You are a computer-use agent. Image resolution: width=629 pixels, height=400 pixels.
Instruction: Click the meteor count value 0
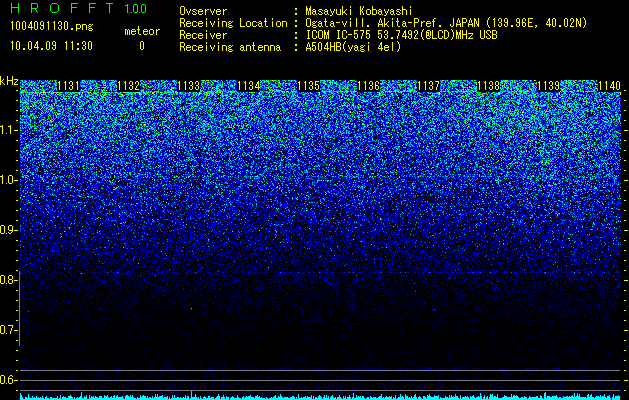(x=142, y=46)
